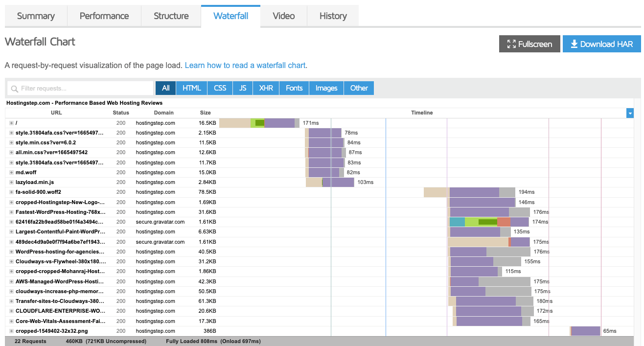Screen dimensions: 644x346
Task: Open the History tab
Action: 333,16
